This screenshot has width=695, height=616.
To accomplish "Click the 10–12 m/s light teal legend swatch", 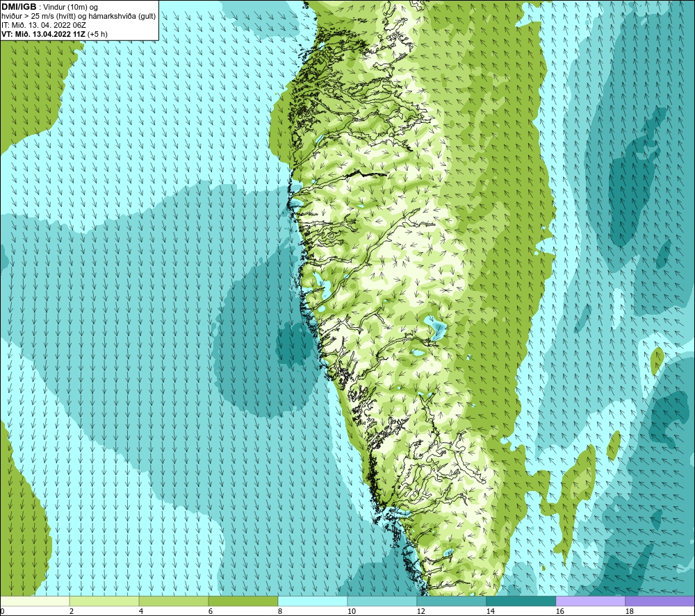I will 382,601.
